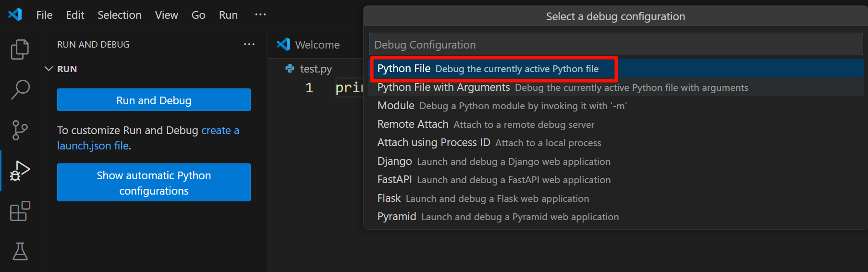Open the Explorer view icon

pyautogui.click(x=20, y=49)
